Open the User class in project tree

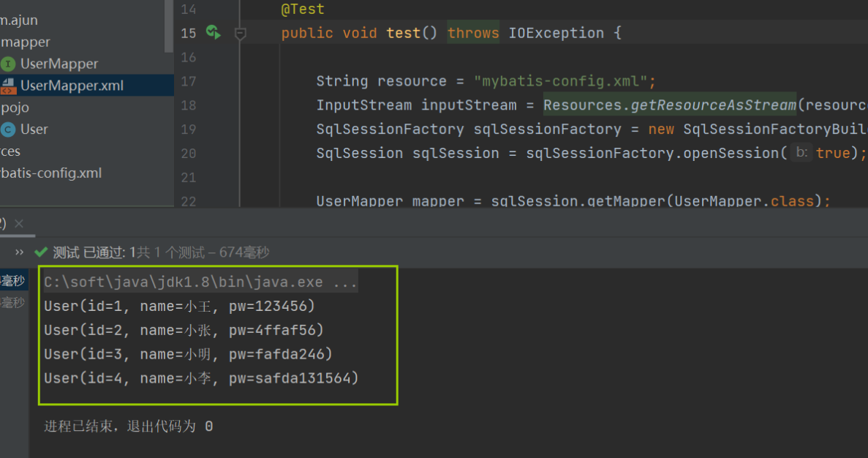34,129
